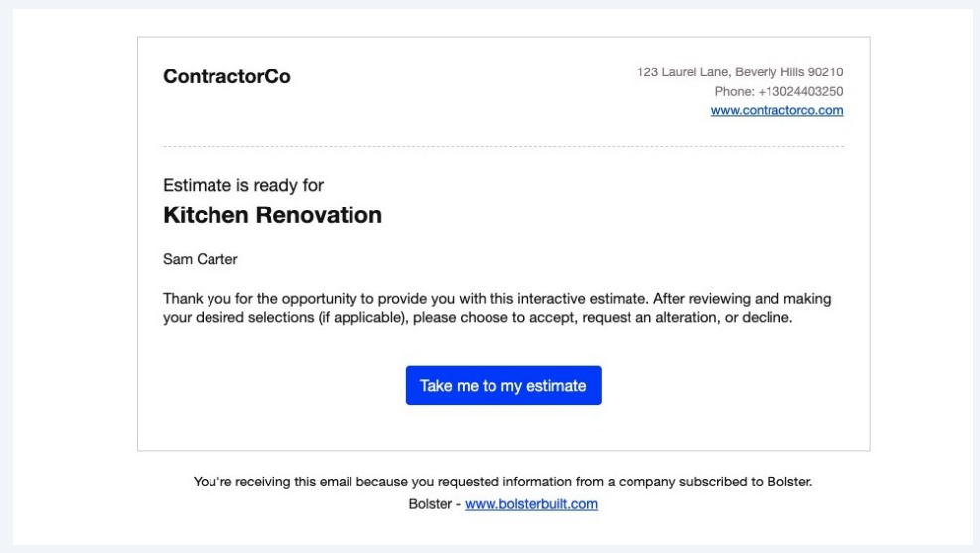Click the "Thank you for the opportunity" sentence

[298, 298]
